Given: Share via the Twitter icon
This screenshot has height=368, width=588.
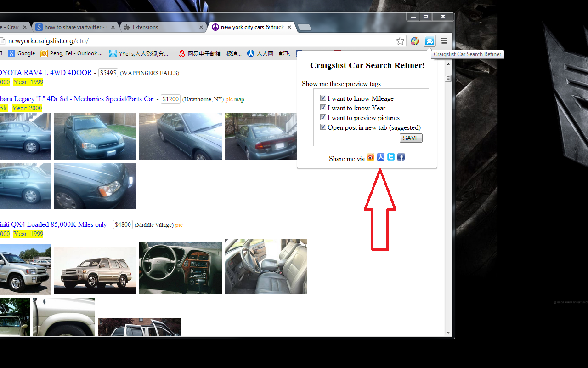Looking at the screenshot, I should click(x=391, y=157).
